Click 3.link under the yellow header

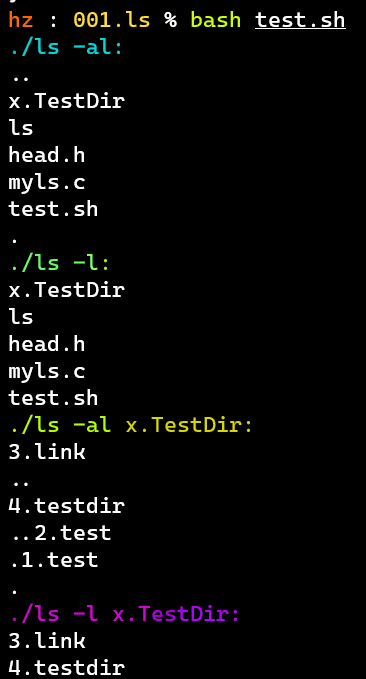click(47, 452)
